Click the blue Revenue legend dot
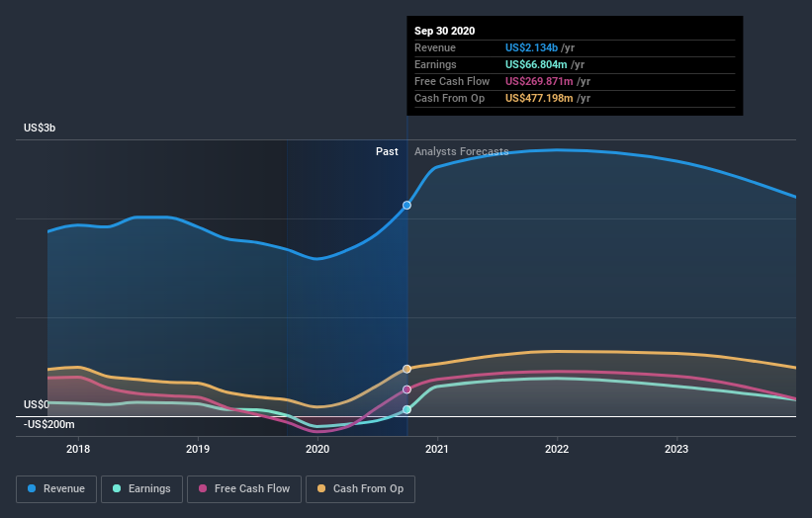The image size is (812, 518). [x=32, y=488]
